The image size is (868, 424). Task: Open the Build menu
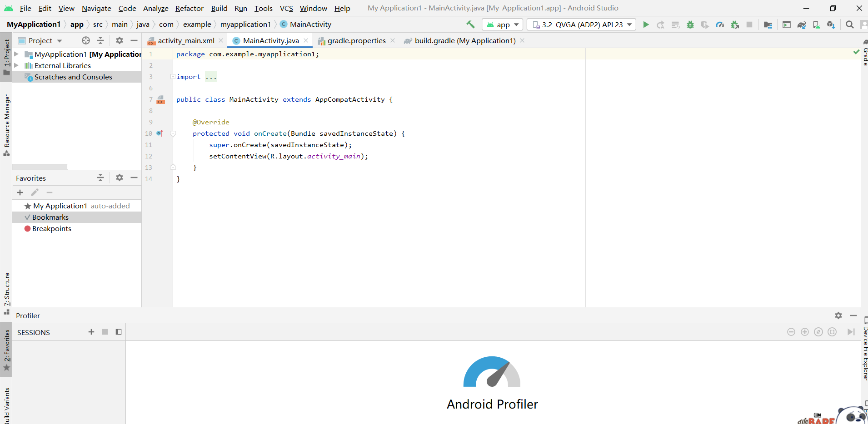(219, 8)
